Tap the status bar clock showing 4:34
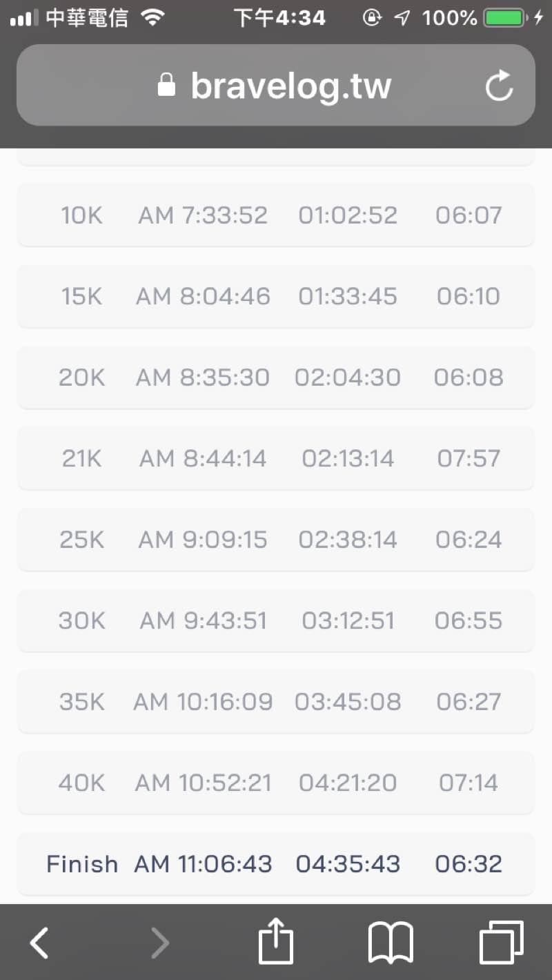The width and height of the screenshot is (552, 980). tap(279, 18)
